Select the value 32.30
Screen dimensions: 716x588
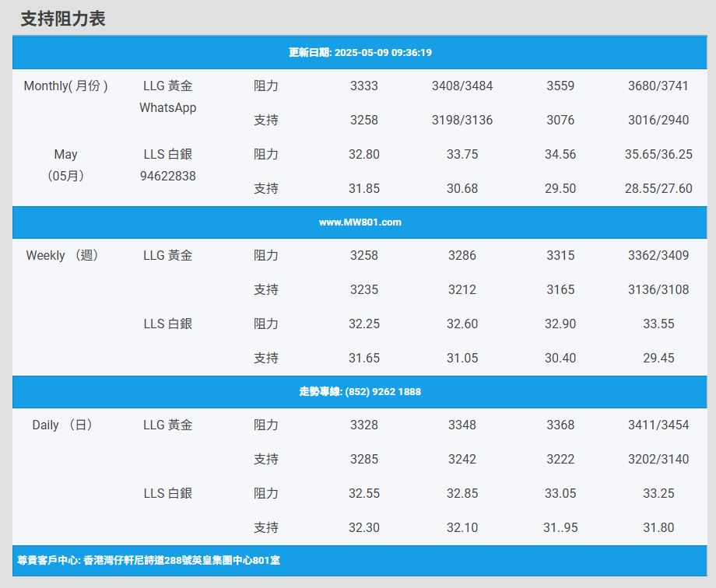[x=364, y=528]
